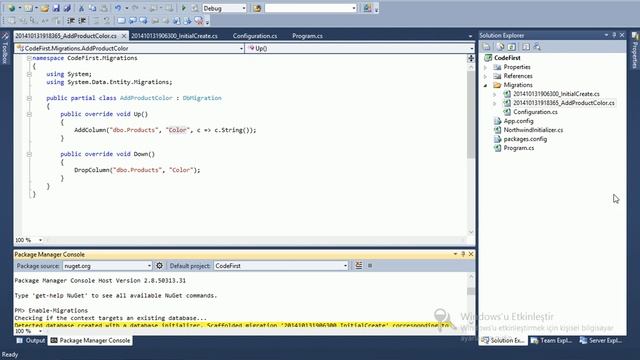Pin the Solution Explorer panel

pyautogui.click(x=614, y=35)
